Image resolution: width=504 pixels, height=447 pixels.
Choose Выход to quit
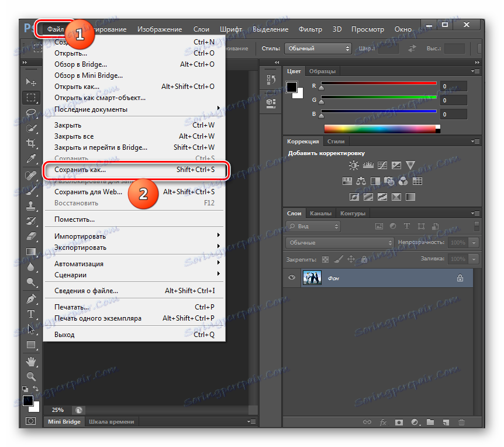click(134, 335)
